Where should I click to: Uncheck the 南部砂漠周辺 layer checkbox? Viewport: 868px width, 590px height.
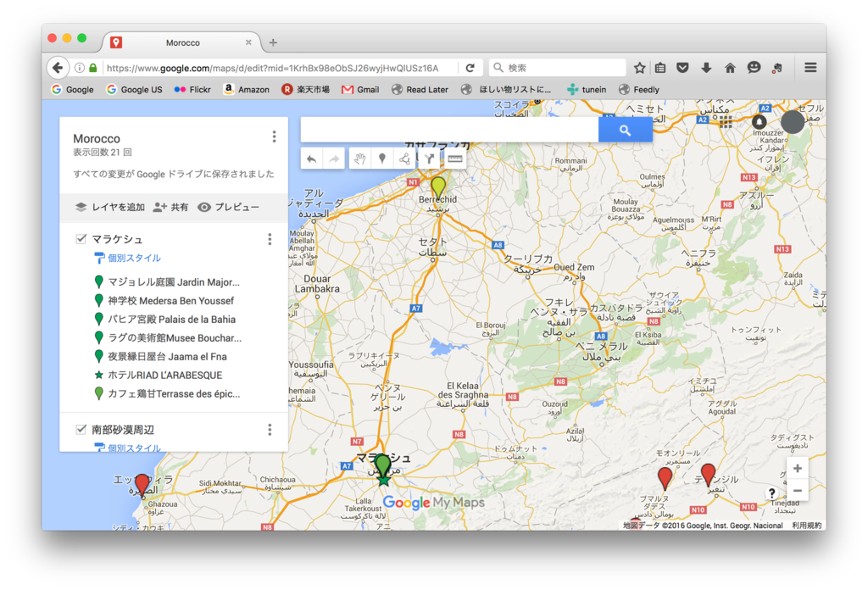[81, 429]
